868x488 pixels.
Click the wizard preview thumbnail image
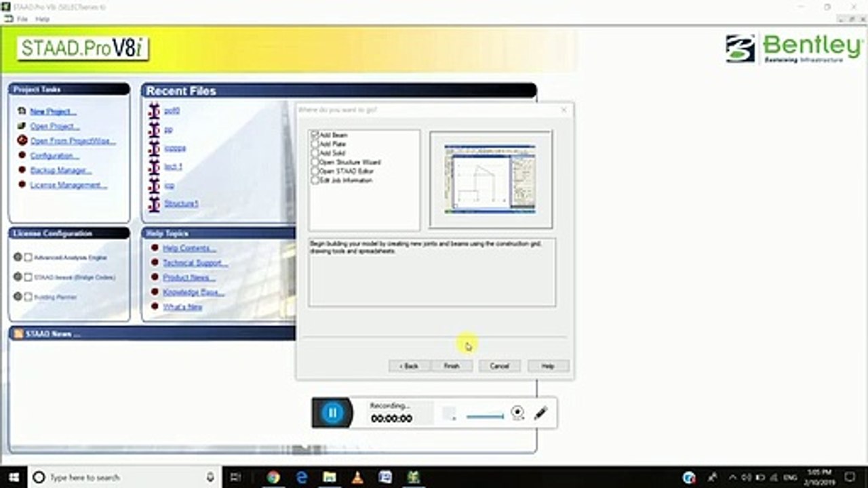tap(490, 179)
